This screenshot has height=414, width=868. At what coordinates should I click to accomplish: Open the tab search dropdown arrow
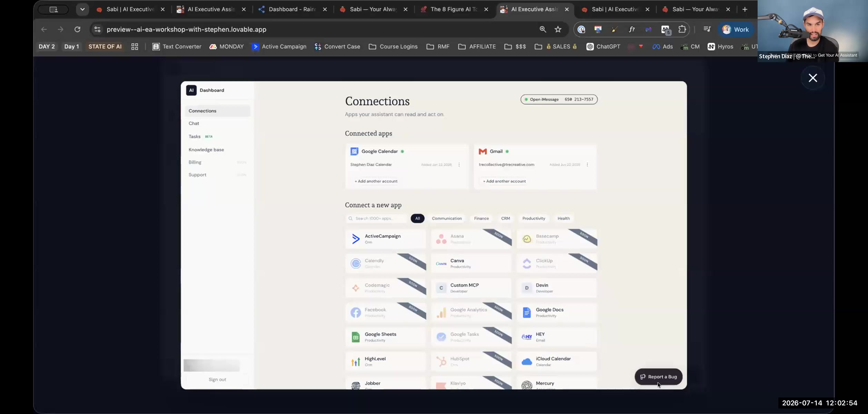pos(82,9)
